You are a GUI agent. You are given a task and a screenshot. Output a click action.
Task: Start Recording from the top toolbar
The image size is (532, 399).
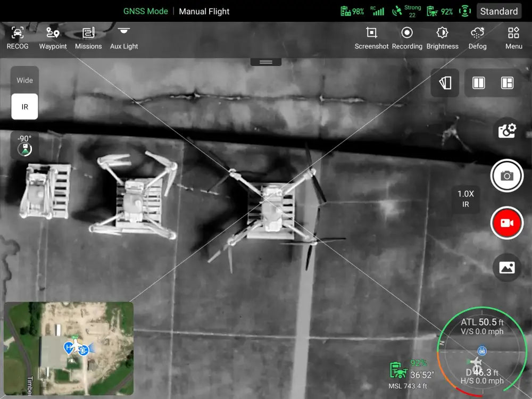(407, 38)
